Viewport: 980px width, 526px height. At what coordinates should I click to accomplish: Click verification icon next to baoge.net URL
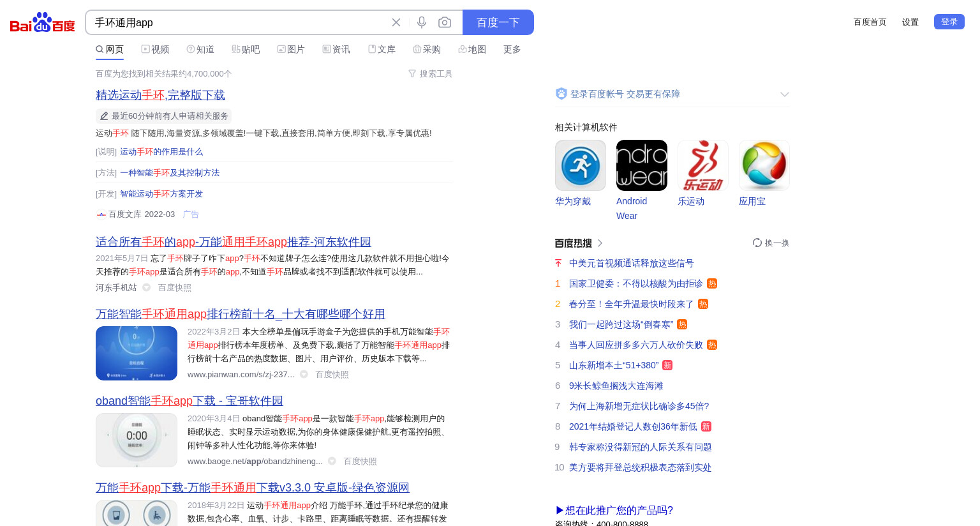pos(332,461)
